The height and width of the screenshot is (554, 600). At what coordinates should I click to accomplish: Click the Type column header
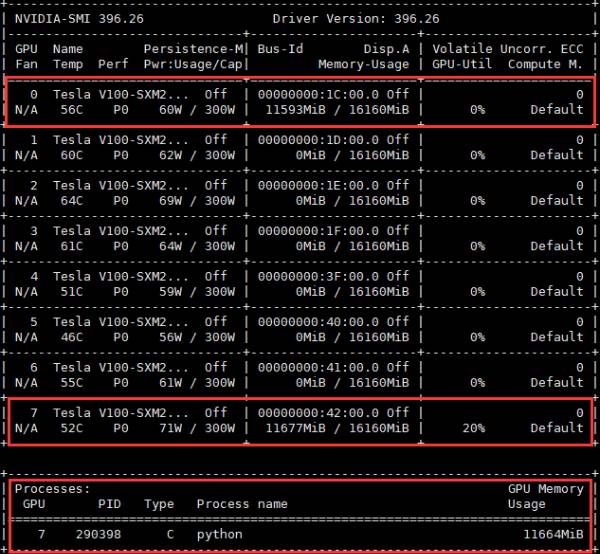click(x=159, y=504)
